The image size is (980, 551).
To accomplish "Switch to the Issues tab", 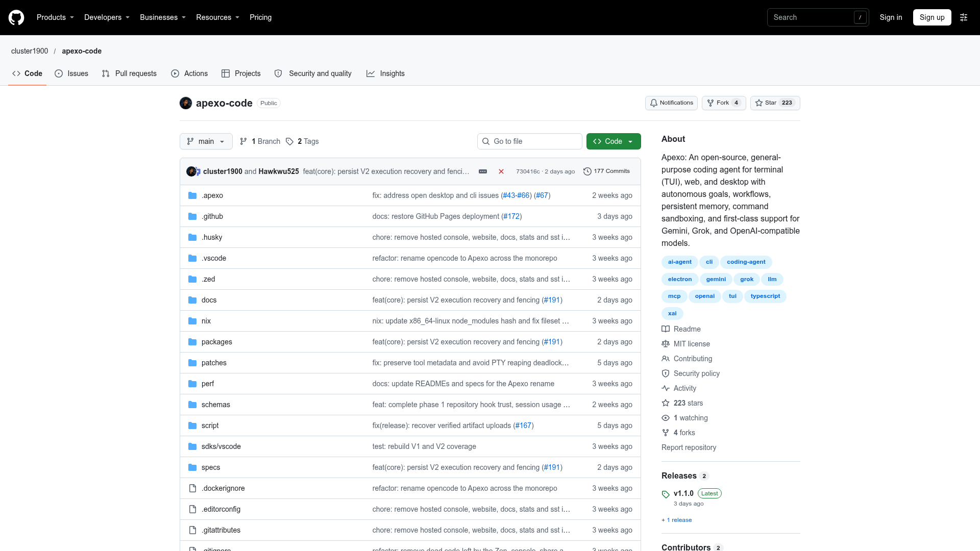I will 71,73.
